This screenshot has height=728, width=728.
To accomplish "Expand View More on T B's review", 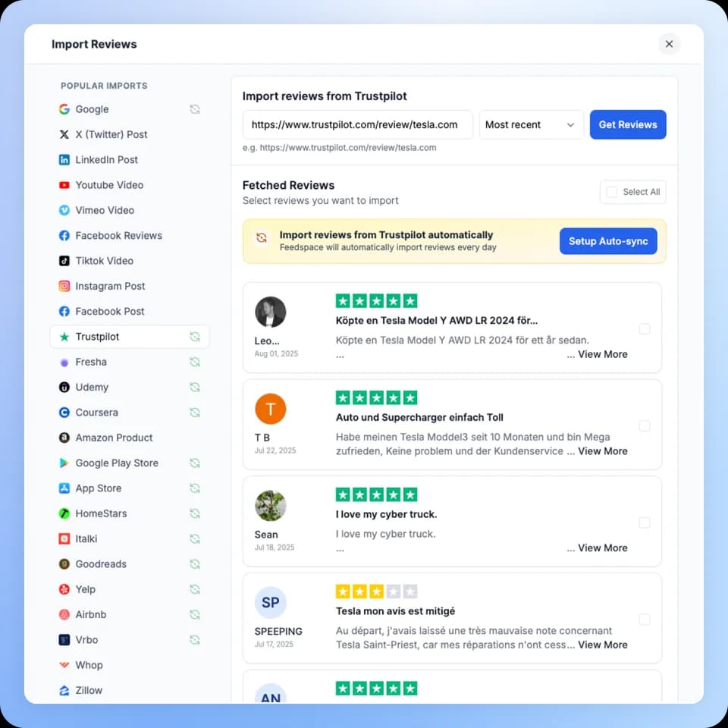I will point(602,451).
